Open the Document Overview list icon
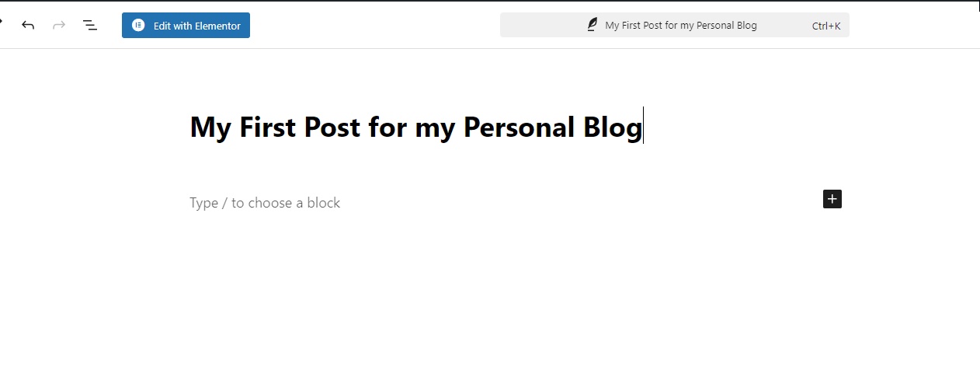Viewport: 980px width, 377px height. tap(90, 26)
